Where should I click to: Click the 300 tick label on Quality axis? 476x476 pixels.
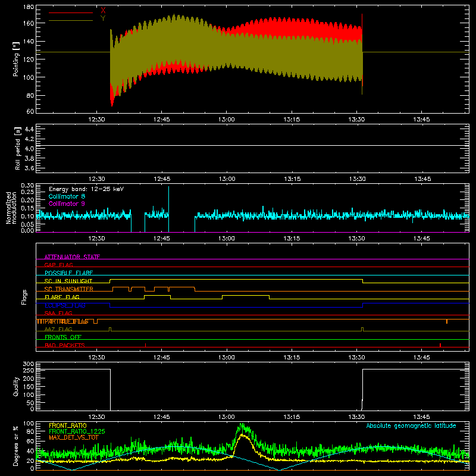[x=29, y=364]
